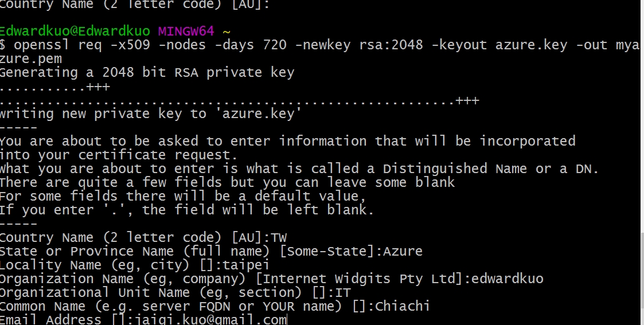The width and height of the screenshot is (644, 325).
Task: Click the [Internet Widgits Pty Ltd] default text
Action: [360, 279]
